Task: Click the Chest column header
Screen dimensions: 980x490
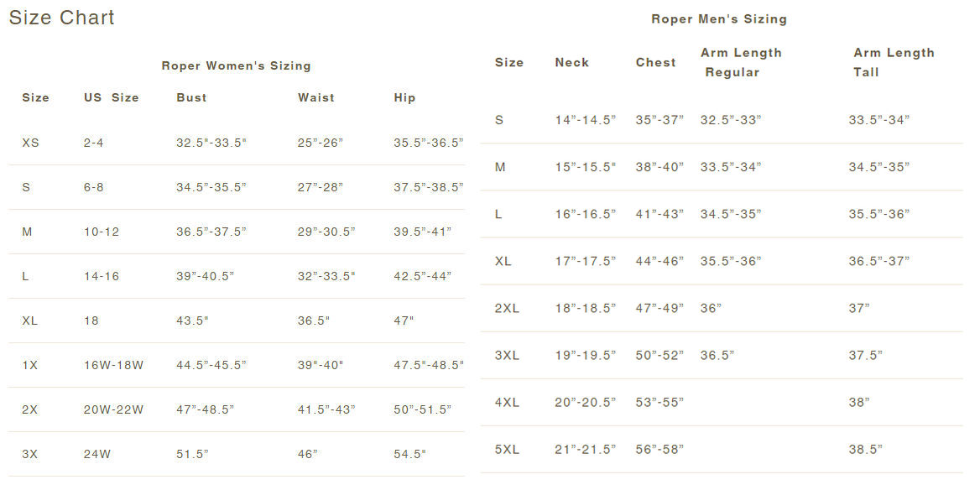Action: (655, 62)
